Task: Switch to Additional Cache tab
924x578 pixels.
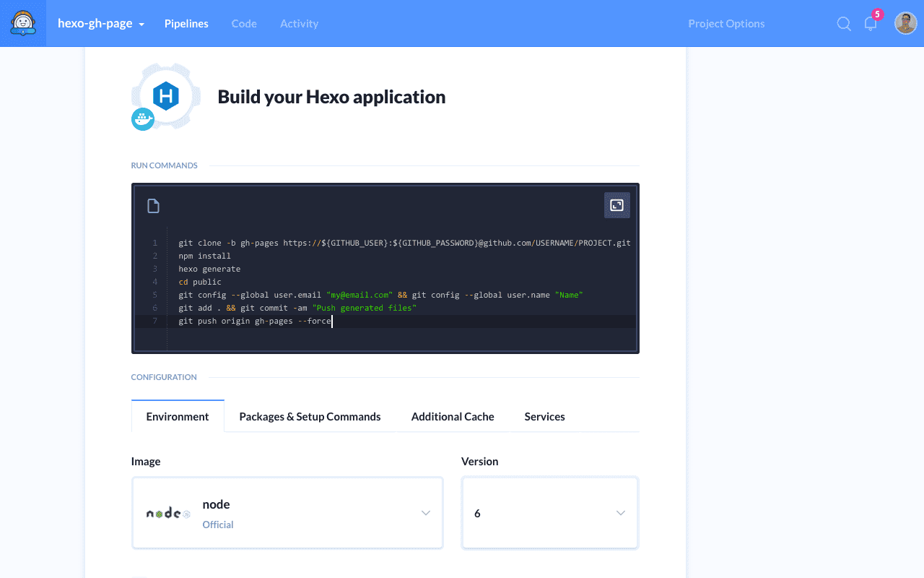Action: tap(453, 416)
